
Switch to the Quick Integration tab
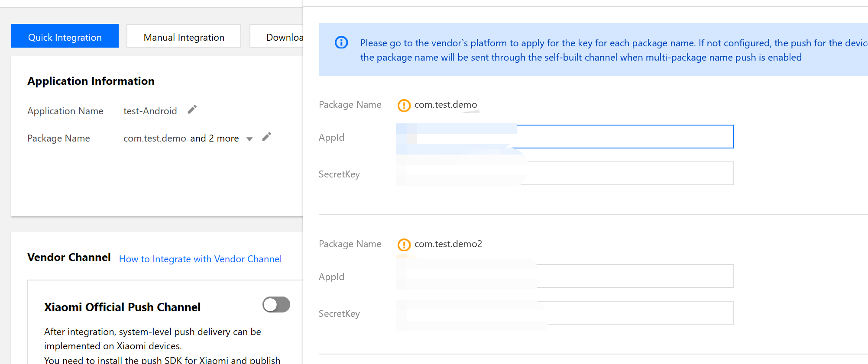tap(65, 37)
